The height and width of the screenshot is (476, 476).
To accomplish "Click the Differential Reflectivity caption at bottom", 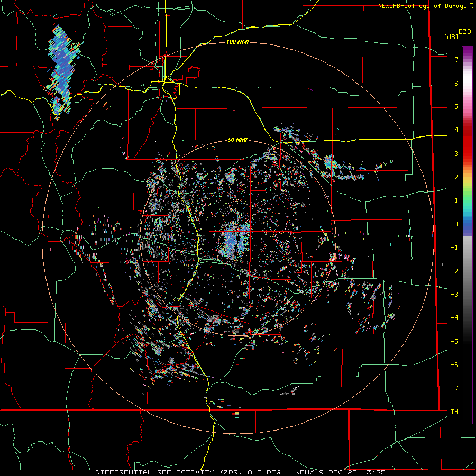I will coord(240,472).
